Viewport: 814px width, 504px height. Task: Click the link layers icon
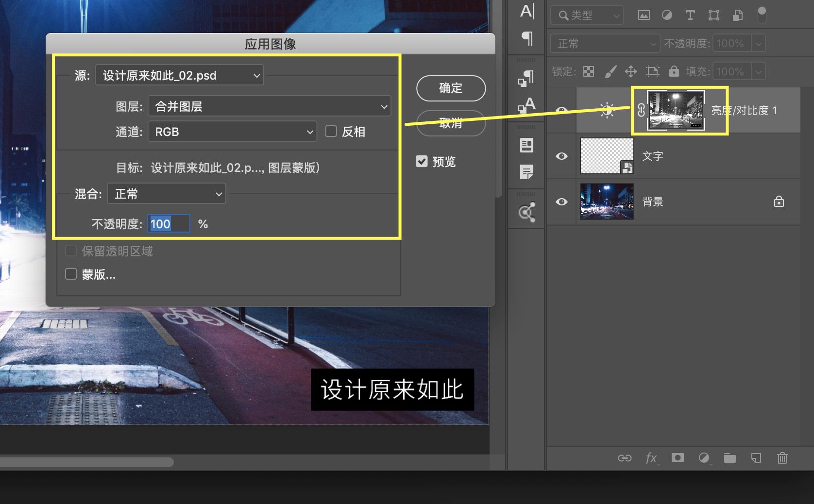[625, 458]
